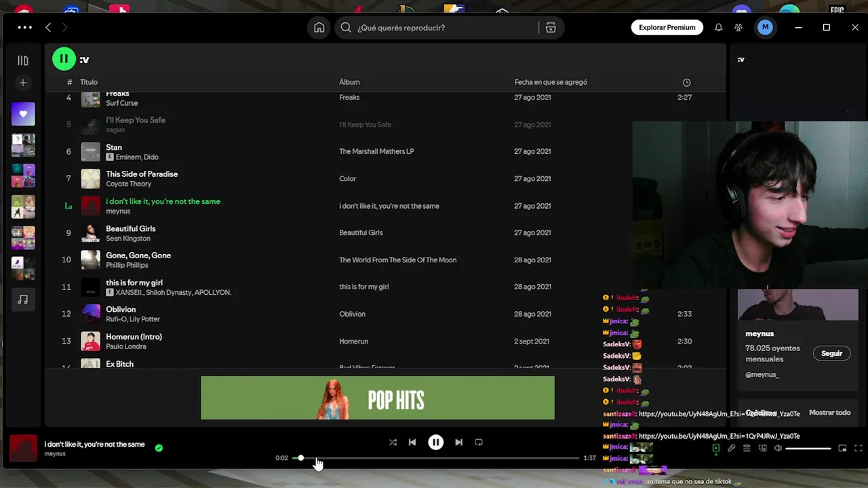Click Explorar Premium button

pos(667,27)
